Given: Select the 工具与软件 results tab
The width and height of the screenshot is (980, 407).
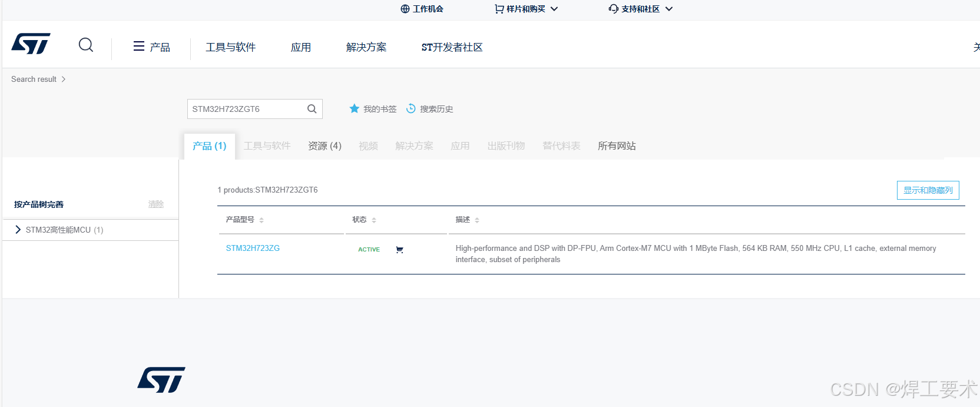Looking at the screenshot, I should (267, 145).
